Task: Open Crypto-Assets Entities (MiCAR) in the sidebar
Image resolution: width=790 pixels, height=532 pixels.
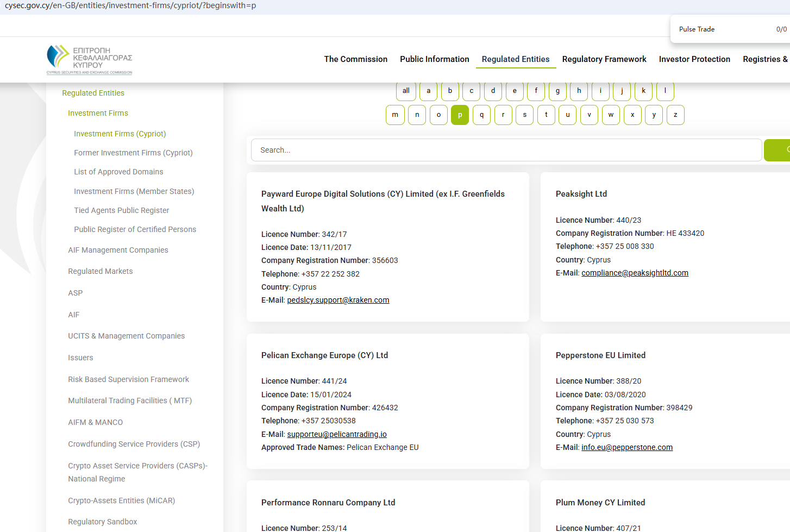Action: coord(121,500)
